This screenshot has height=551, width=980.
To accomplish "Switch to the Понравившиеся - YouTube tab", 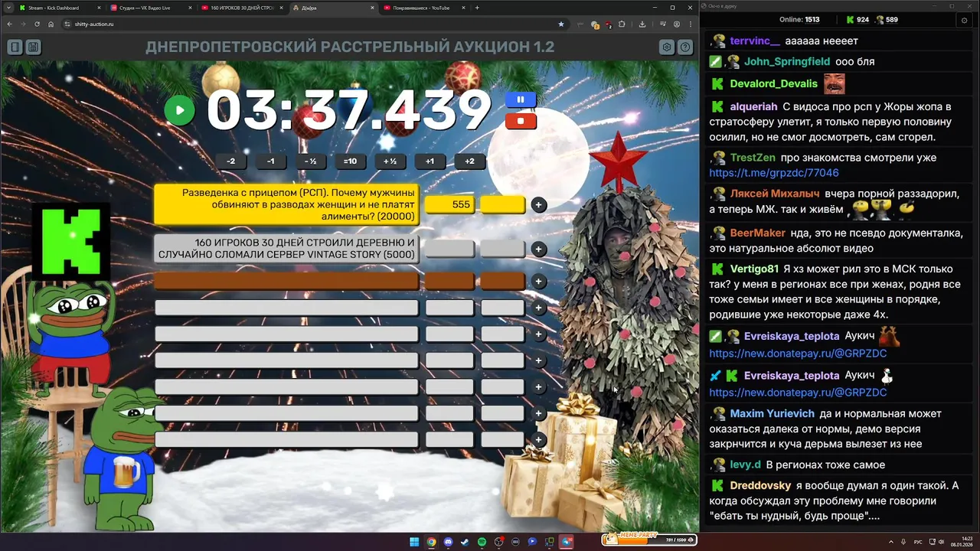I will pyautogui.click(x=423, y=8).
